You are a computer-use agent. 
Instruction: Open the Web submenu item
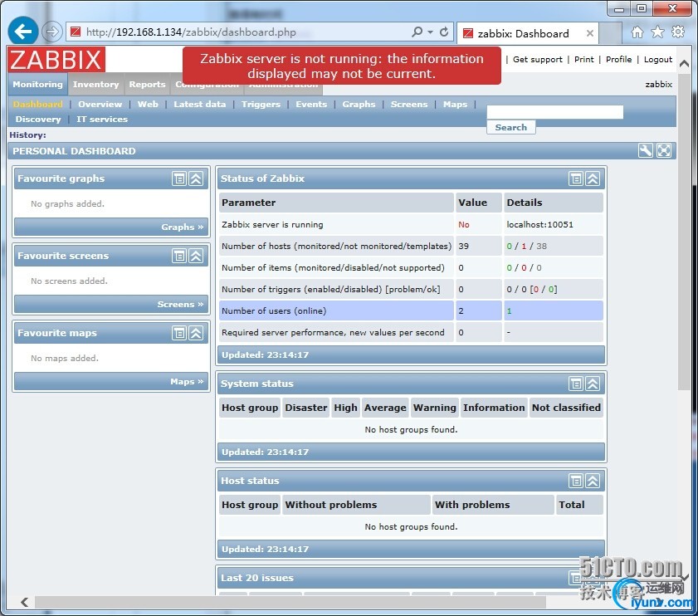(x=148, y=105)
